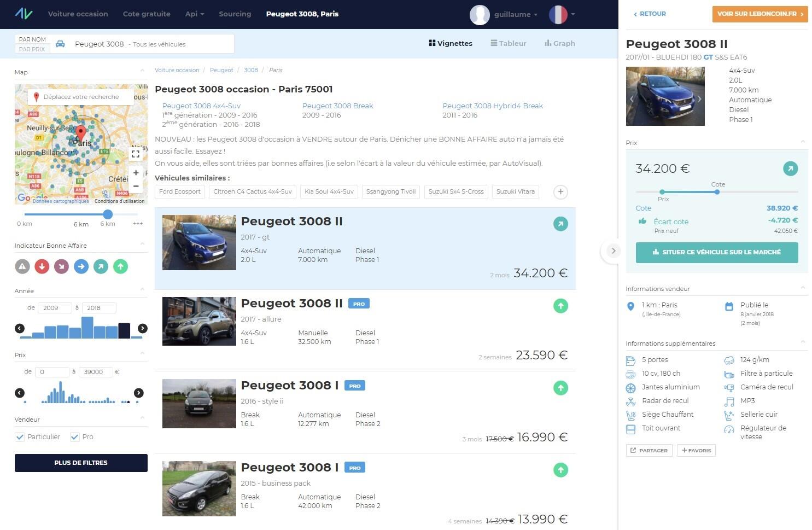Click teal deal icon on 34.200 € listing
Screen dimensions: 812x530
tap(560, 224)
